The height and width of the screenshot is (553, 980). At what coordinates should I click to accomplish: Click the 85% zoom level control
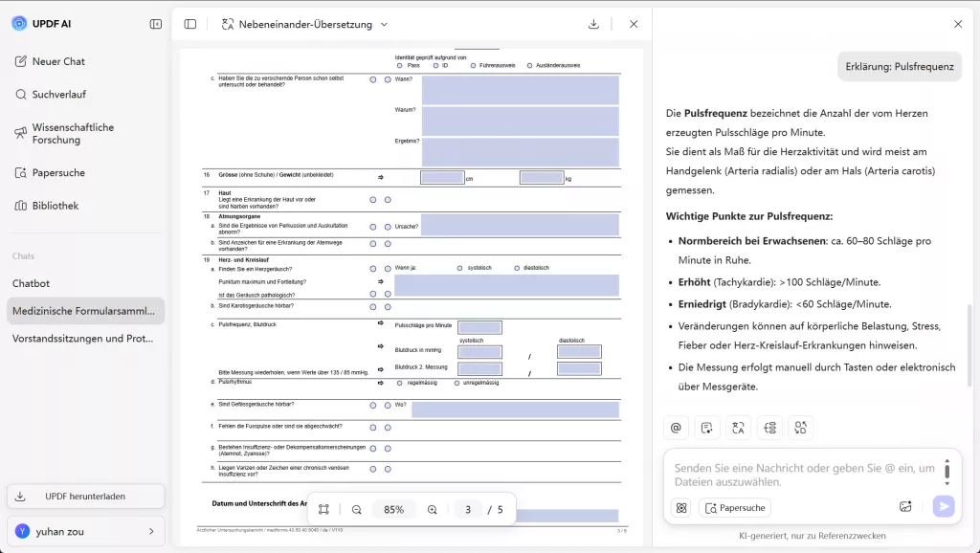(x=392, y=509)
